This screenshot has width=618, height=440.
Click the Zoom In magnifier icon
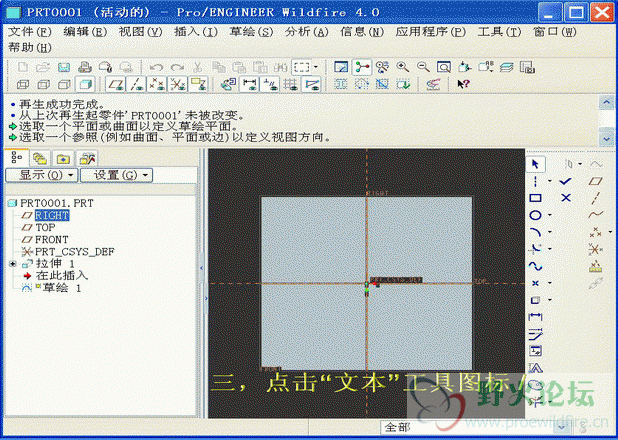tap(402, 67)
